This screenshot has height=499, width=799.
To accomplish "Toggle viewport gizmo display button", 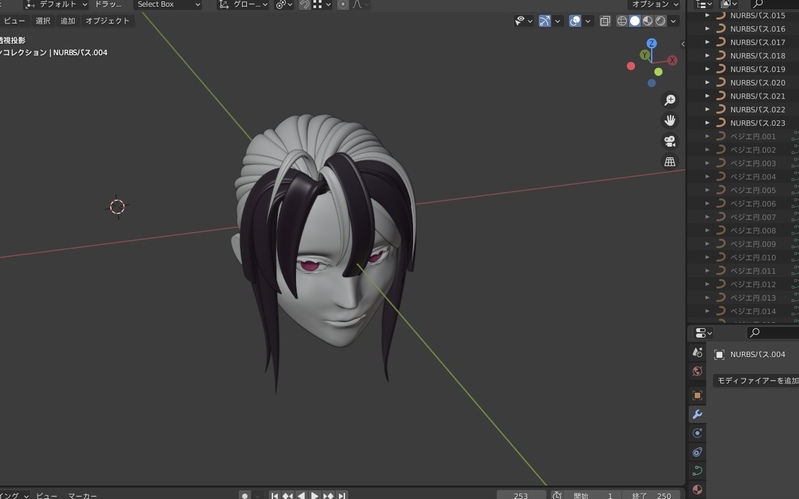I will pyautogui.click(x=544, y=21).
